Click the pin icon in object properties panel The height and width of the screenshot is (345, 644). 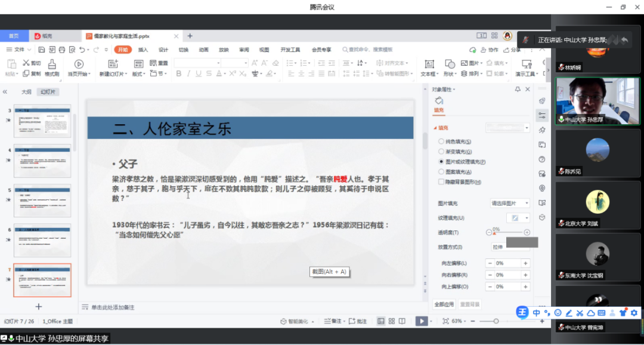(x=518, y=89)
